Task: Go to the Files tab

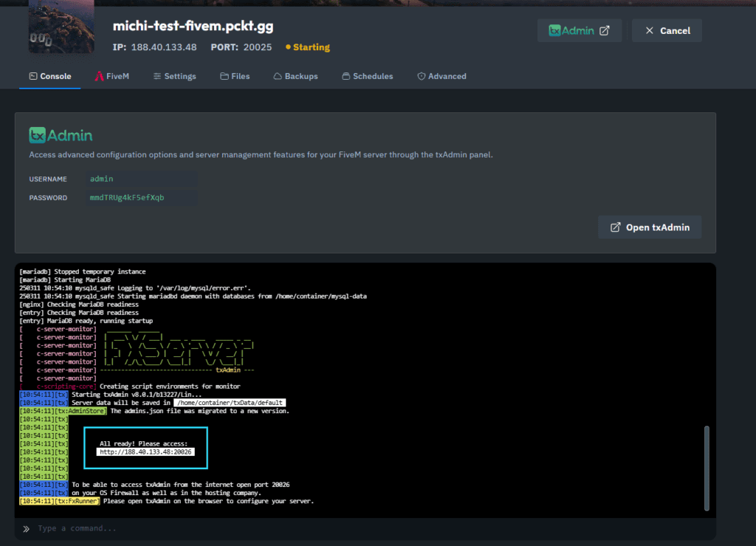Action: click(235, 76)
